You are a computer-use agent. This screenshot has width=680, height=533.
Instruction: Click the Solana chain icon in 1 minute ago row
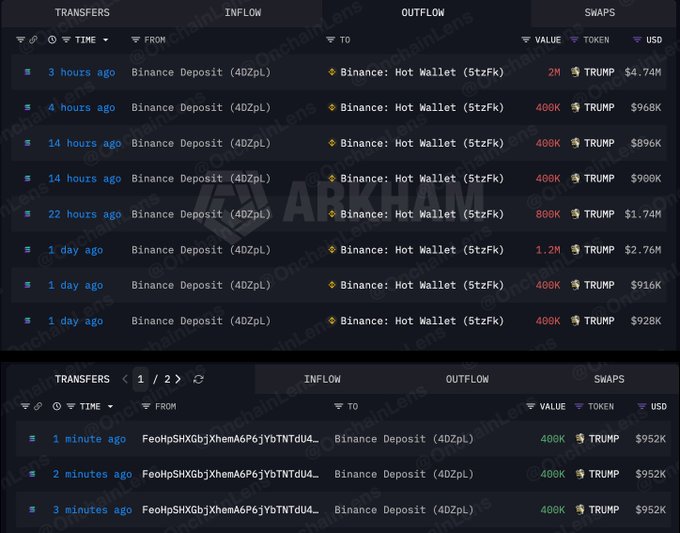pos(32,439)
